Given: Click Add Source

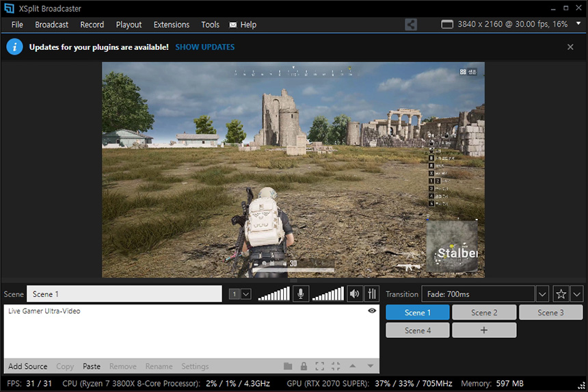Looking at the screenshot, I should click(28, 367).
